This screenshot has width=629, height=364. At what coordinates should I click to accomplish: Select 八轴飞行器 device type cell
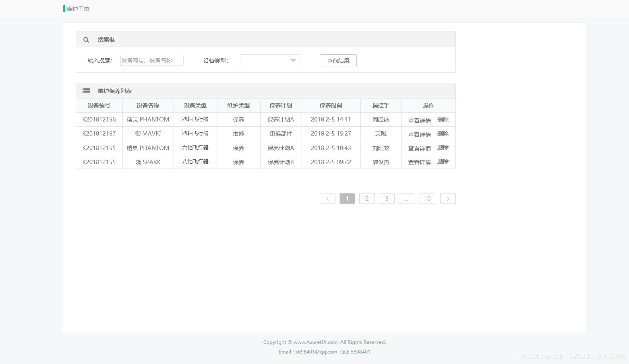tap(195, 162)
